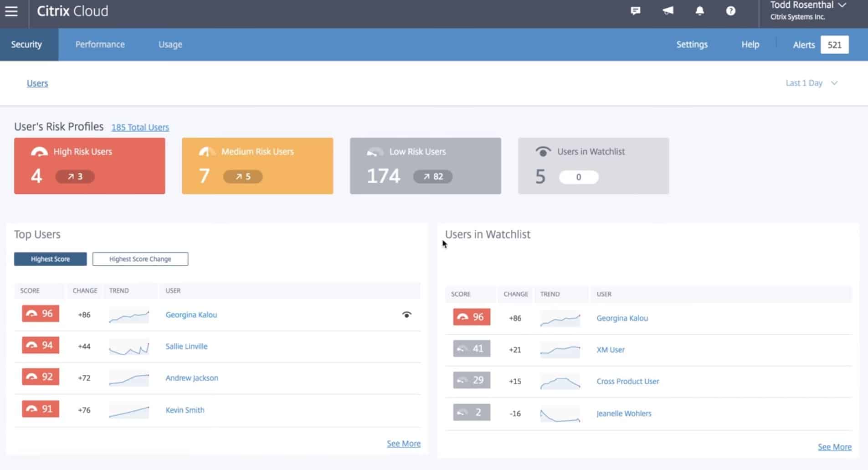Click score badge 41 for XM User

(472, 349)
